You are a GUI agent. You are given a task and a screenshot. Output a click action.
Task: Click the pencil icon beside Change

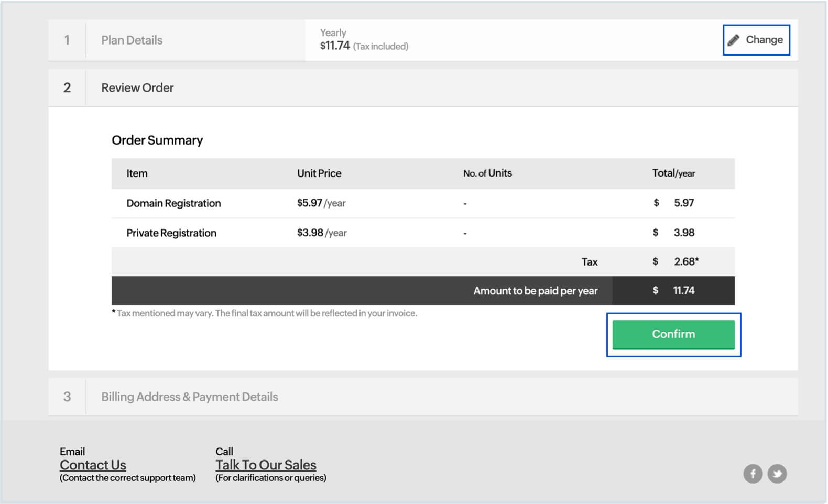734,40
